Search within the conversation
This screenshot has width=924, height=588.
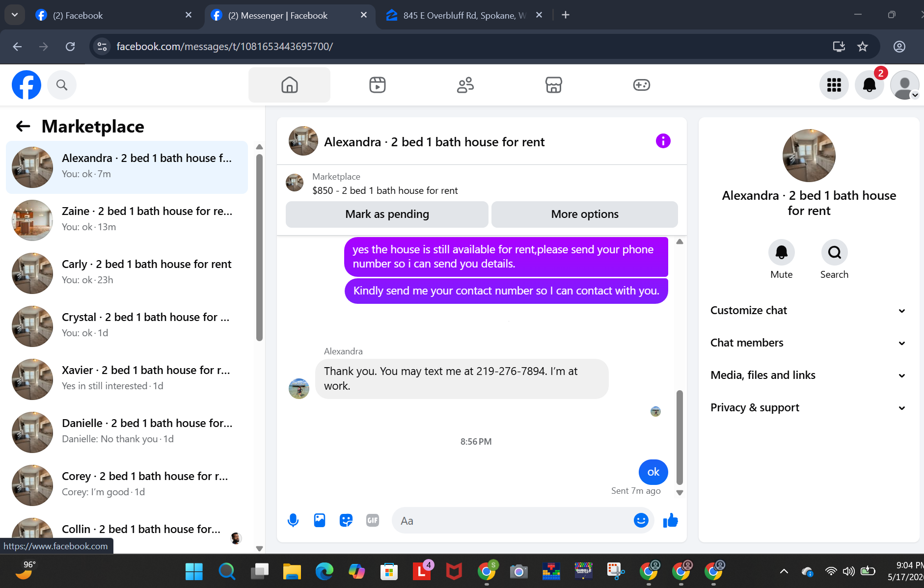coord(834,252)
